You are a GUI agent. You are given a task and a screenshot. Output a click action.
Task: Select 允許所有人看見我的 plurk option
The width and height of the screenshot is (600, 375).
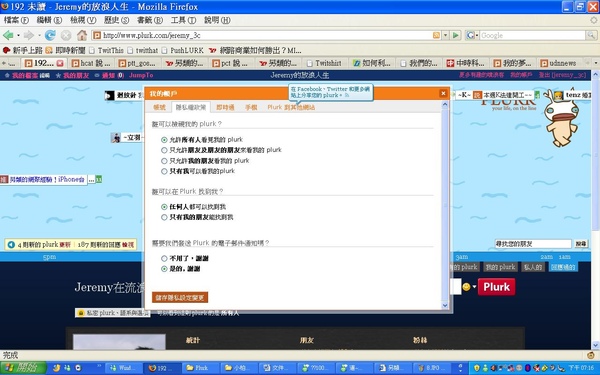(164, 140)
